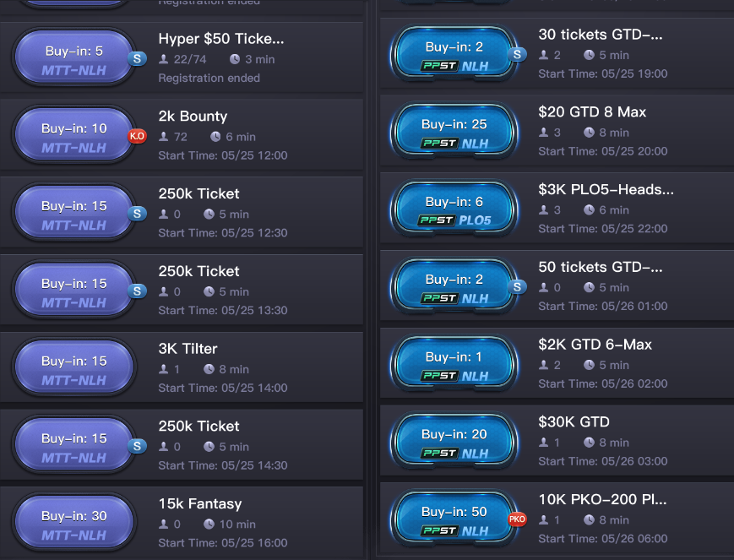Click the PKO badge on 10K PKO-200
This screenshot has width=734, height=560.
point(517,519)
